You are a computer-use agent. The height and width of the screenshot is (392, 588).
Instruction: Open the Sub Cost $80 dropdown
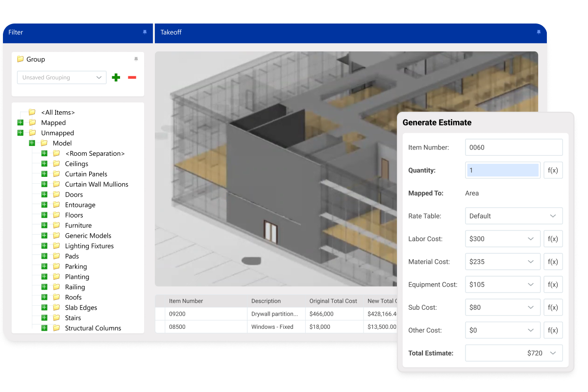tap(503, 307)
